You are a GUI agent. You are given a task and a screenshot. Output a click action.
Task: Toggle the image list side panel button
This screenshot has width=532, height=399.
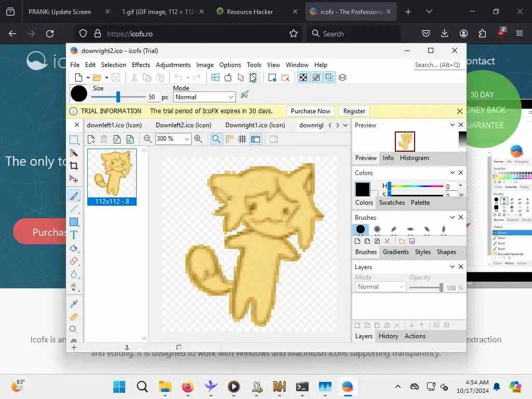(x=256, y=139)
